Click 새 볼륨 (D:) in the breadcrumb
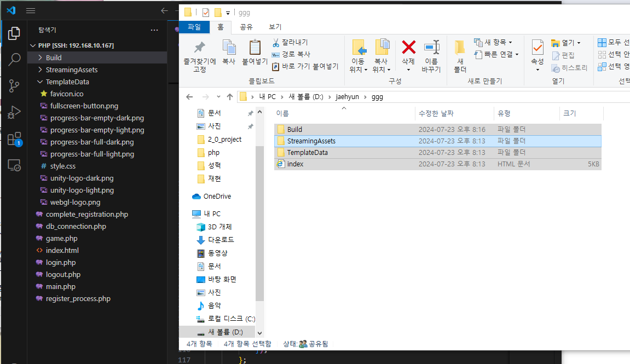 [x=306, y=97]
